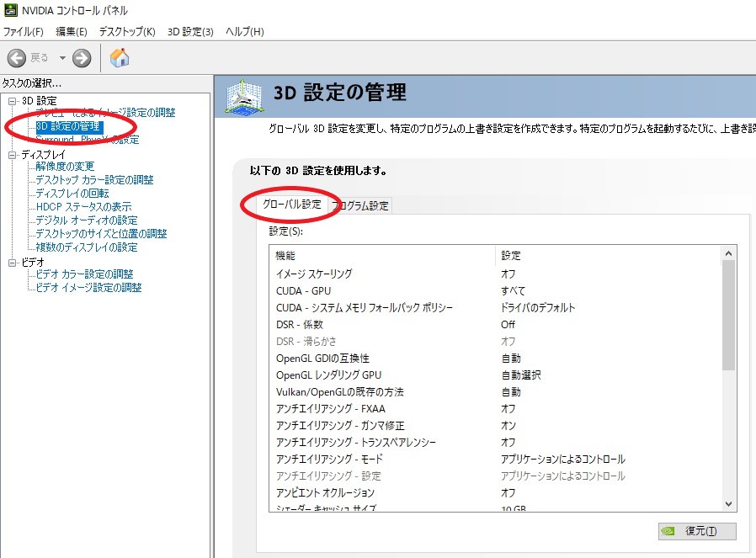Select Vulkan/OpenGLの既存の方法 row
This screenshot has width=756, height=558.
coord(495,392)
